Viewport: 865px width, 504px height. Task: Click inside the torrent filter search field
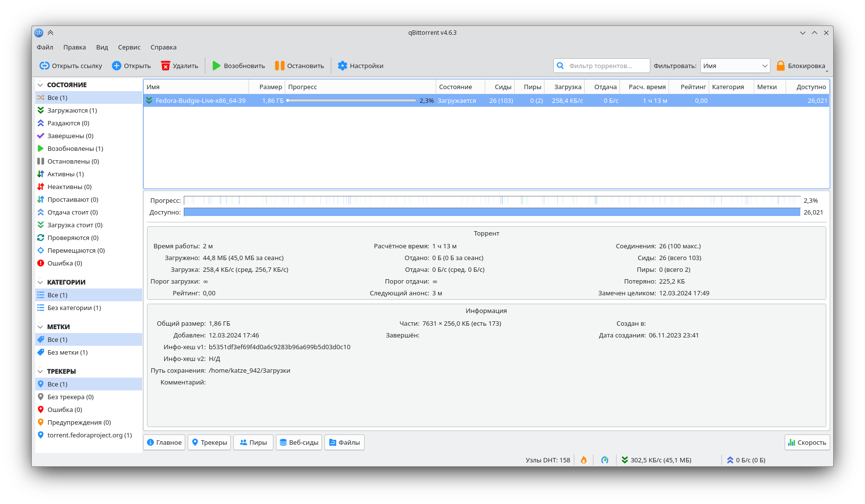coord(603,65)
